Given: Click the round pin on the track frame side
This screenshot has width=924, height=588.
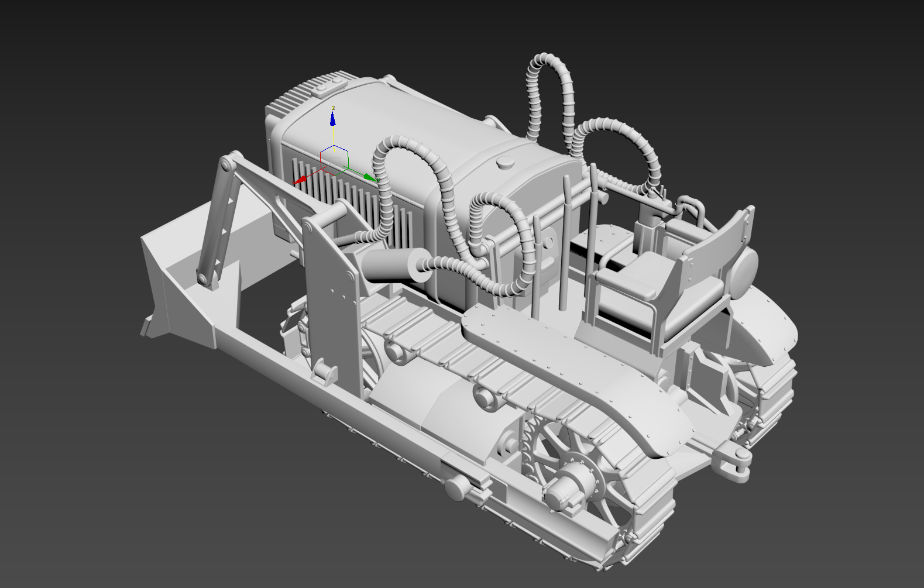Looking at the screenshot, I should [x=456, y=487].
